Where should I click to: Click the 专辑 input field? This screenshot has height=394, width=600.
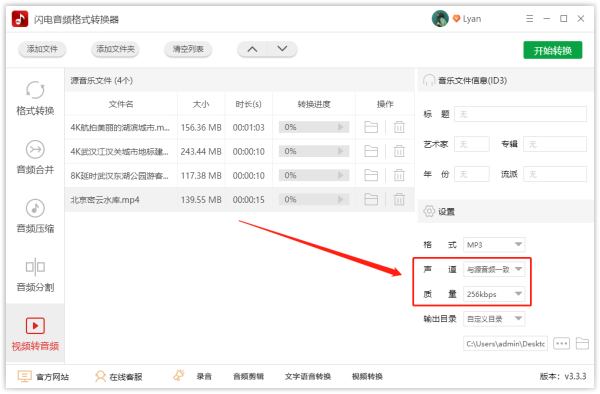[x=555, y=144]
